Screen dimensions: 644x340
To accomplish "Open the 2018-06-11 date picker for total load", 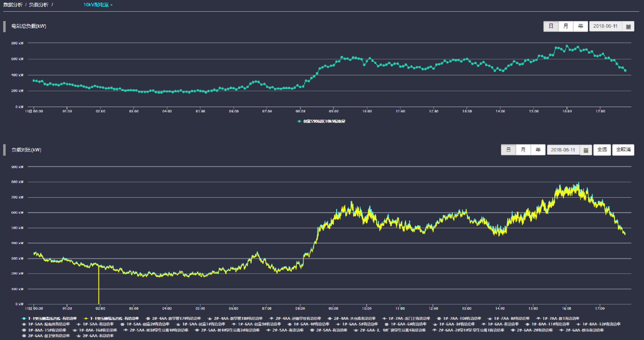I will (605, 26).
